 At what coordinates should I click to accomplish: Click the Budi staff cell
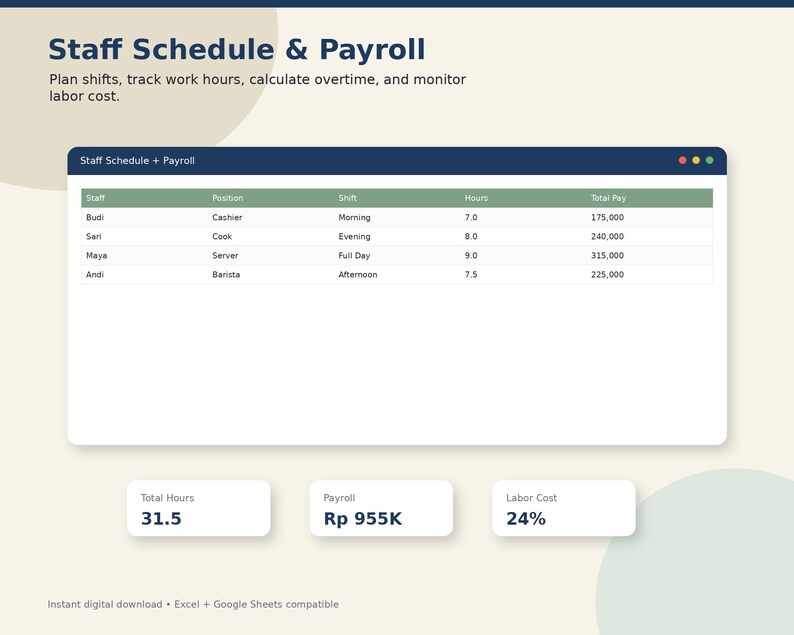click(144, 217)
